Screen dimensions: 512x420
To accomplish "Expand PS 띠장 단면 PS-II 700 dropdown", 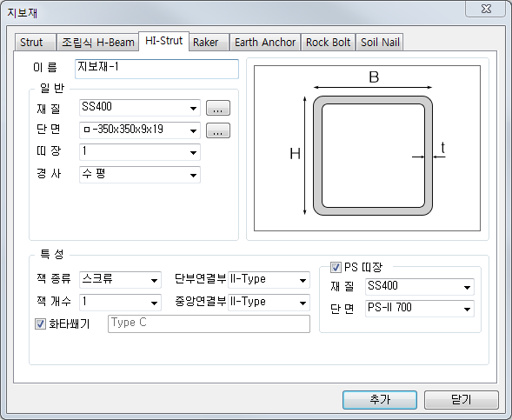I will coord(420,309).
